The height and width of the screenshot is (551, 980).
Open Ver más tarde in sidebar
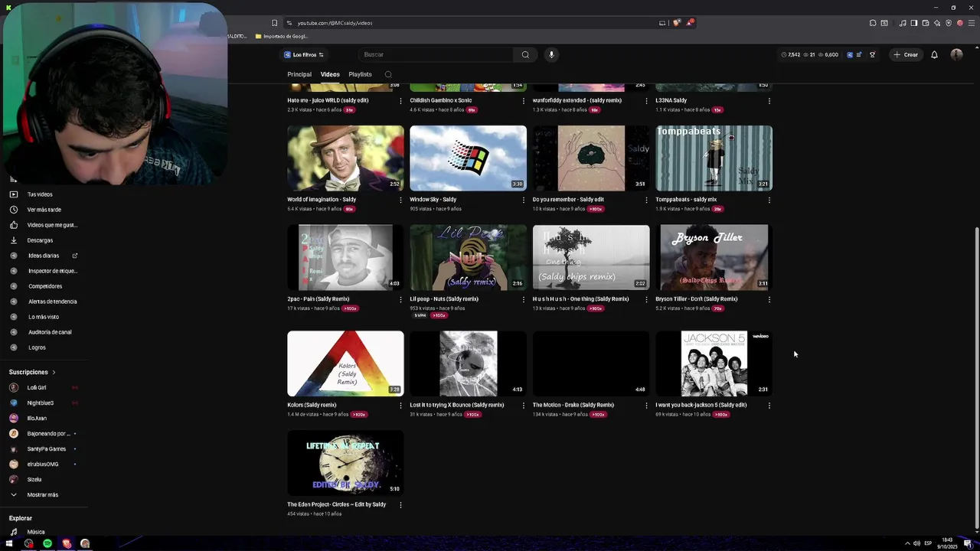pos(44,210)
